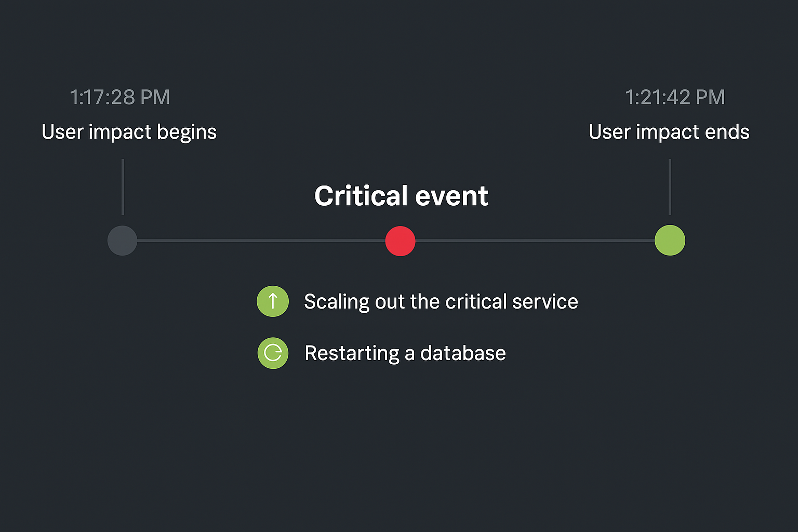Click the word "begins" in start label
The width and height of the screenshot is (798, 532).
187,132
